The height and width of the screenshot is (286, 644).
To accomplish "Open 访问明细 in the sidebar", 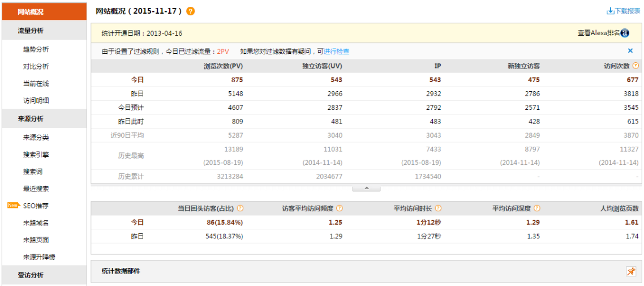I will [x=36, y=100].
